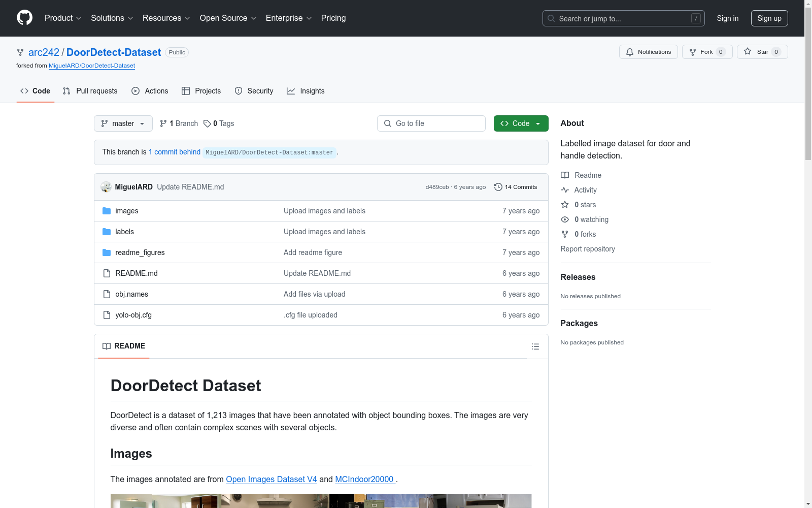Click MiguelARD's avatar image
Screen dimensions: 812x508
(x=106, y=187)
